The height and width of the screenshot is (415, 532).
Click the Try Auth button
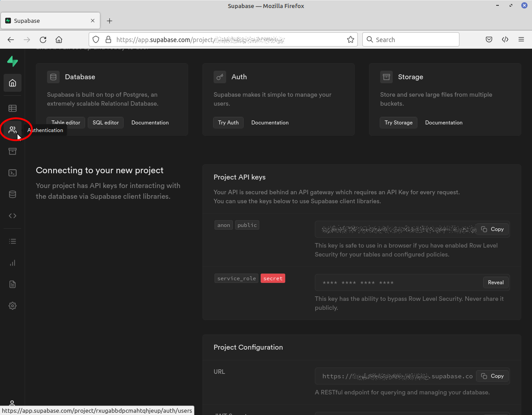pos(228,123)
